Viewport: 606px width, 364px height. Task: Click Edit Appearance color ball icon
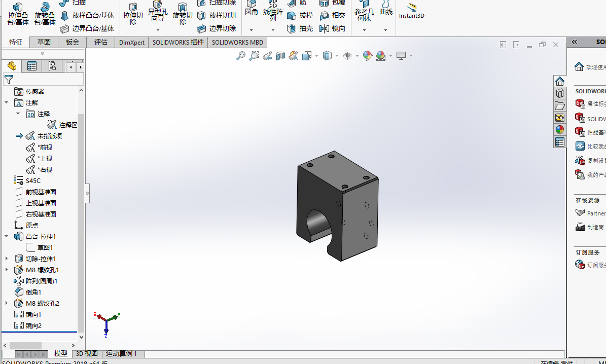click(368, 56)
